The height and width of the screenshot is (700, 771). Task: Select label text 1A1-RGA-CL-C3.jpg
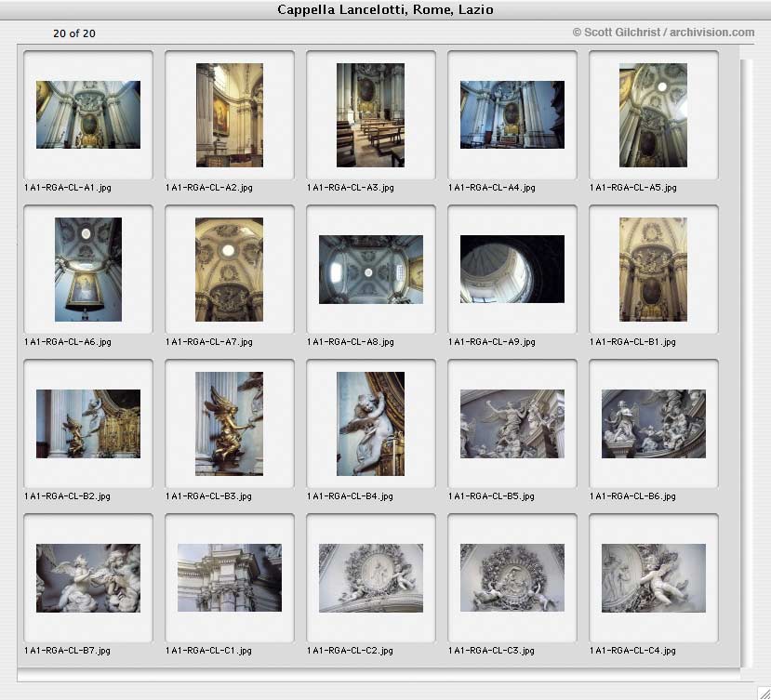coord(491,651)
